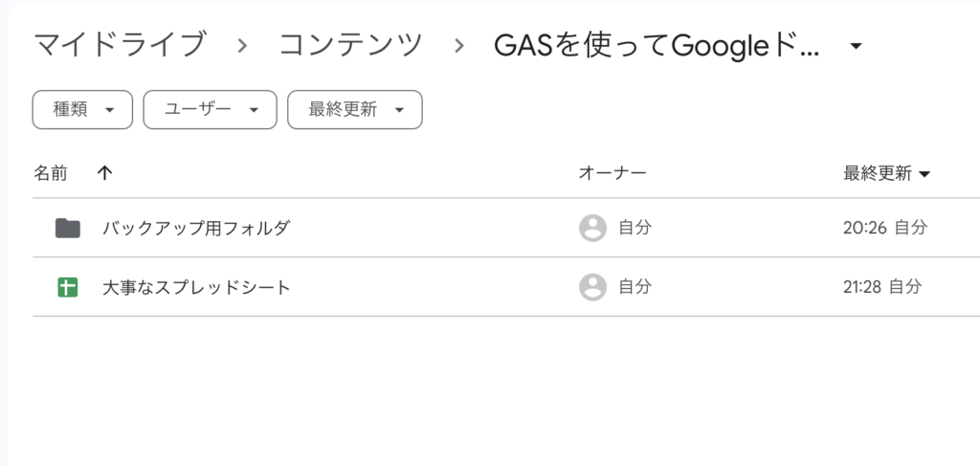This screenshot has width=980, height=466.
Task: Click the オーナー column header
Action: coord(612,173)
